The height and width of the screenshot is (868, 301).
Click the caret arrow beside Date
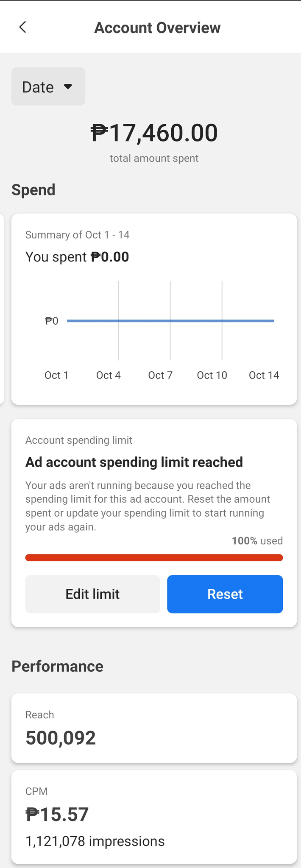(x=68, y=86)
